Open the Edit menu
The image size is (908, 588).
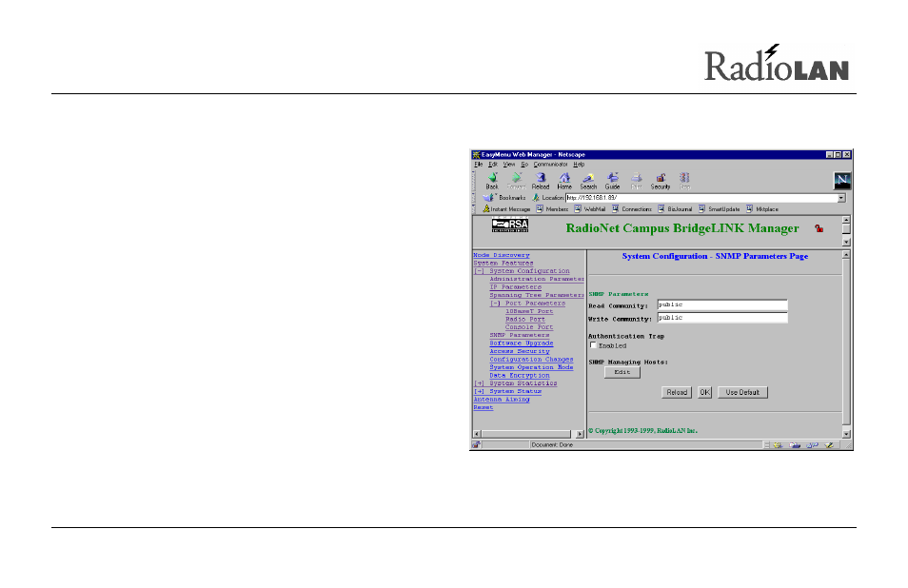point(493,165)
